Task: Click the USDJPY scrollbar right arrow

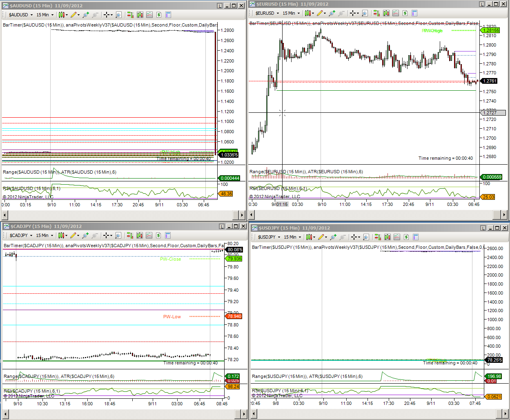Action: (x=506, y=415)
